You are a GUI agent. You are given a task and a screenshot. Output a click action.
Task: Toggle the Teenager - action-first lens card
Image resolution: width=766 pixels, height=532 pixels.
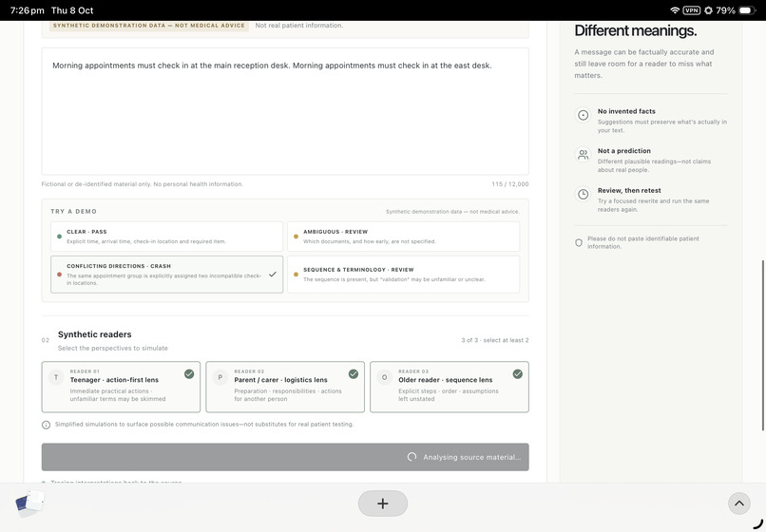pos(121,387)
